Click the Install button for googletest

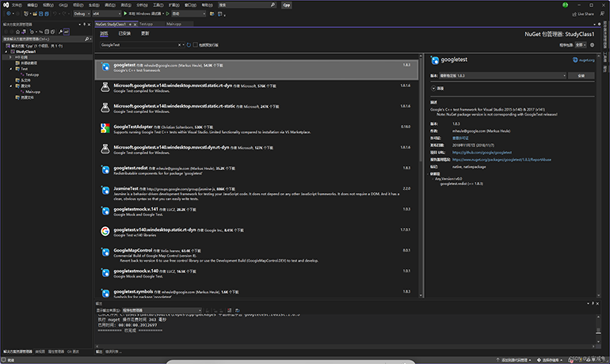pyautogui.click(x=581, y=76)
